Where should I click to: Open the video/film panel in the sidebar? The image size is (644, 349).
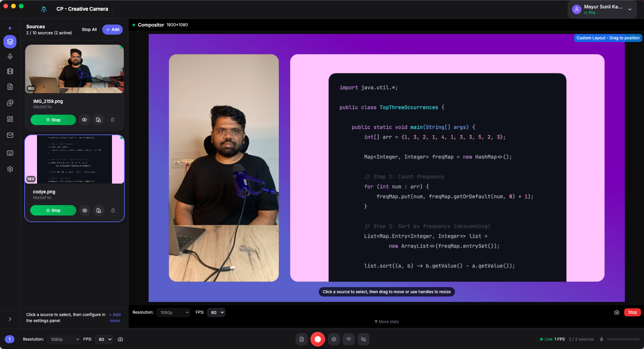click(x=10, y=71)
